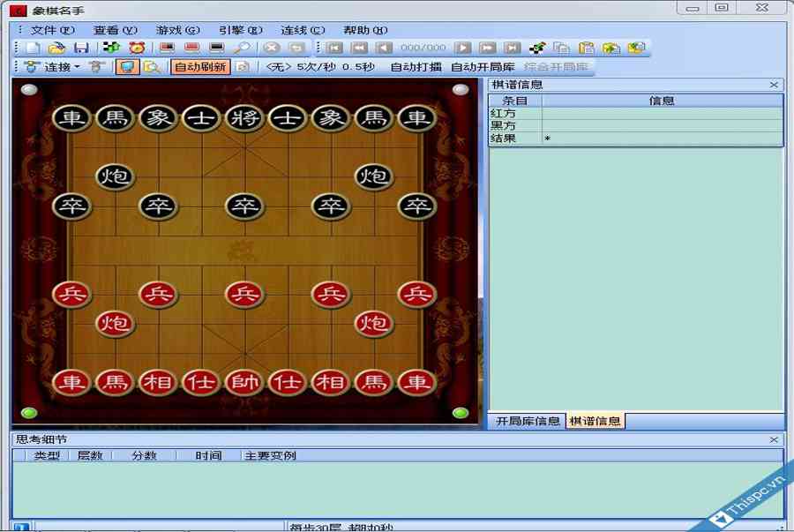Click the folder with green arrow icon
794x532 pixels.
[x=611, y=49]
